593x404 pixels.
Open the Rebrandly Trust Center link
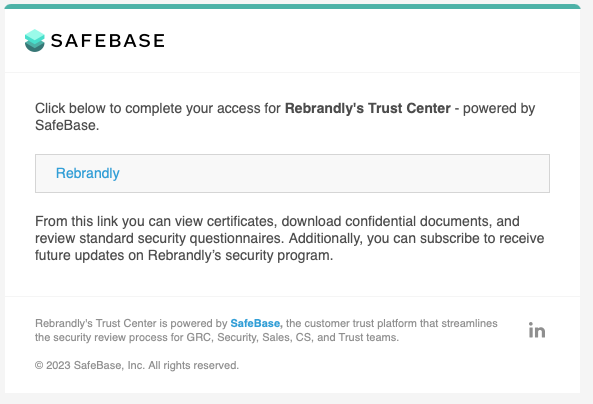coord(87,173)
